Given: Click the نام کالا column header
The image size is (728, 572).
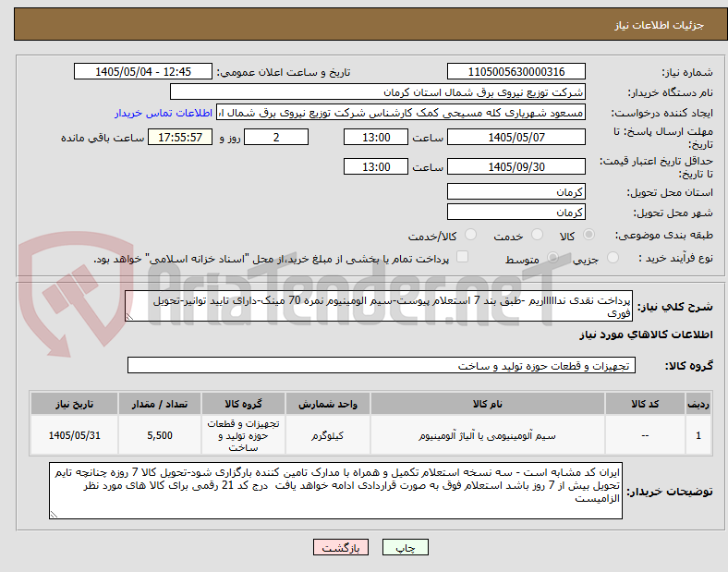Looking at the screenshot, I should click(x=488, y=404).
